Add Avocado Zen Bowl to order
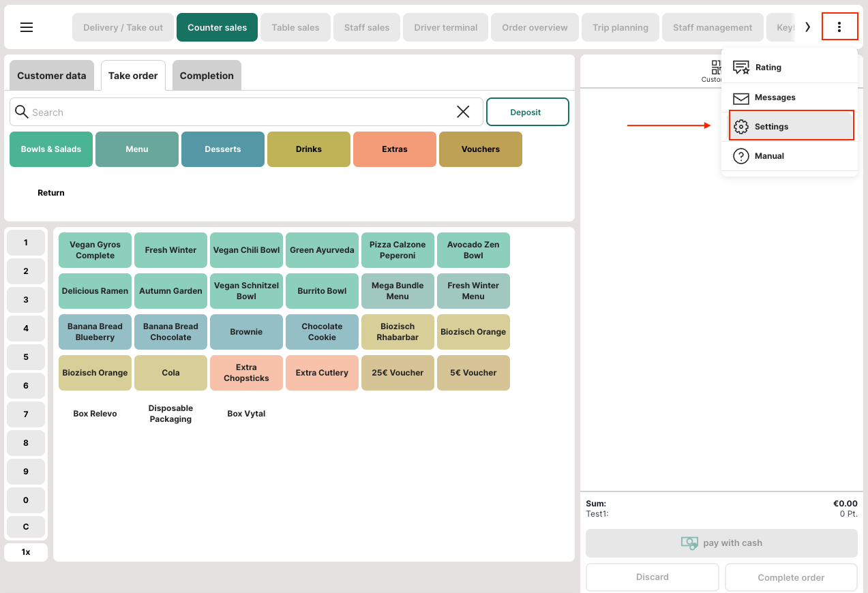The width and height of the screenshot is (868, 593). [474, 250]
